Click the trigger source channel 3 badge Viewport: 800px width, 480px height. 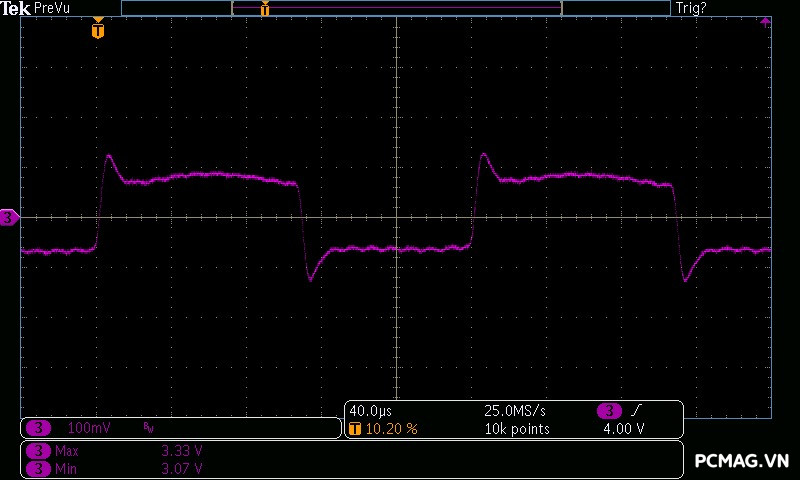pos(609,411)
